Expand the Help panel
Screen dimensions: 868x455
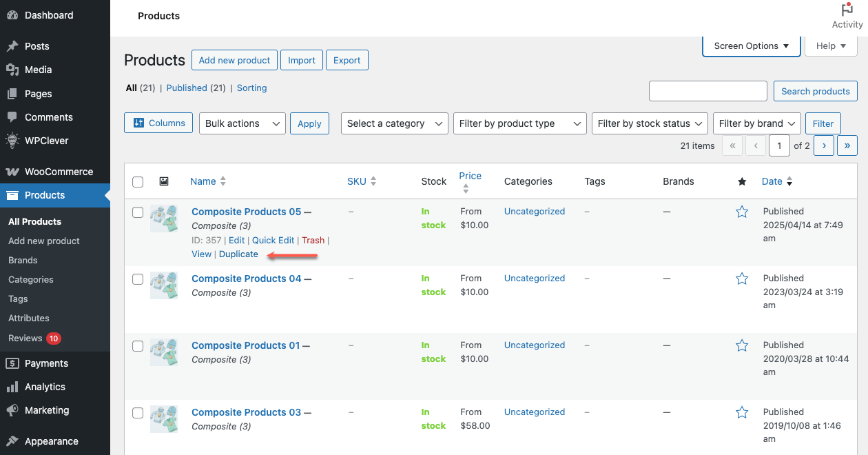(831, 46)
